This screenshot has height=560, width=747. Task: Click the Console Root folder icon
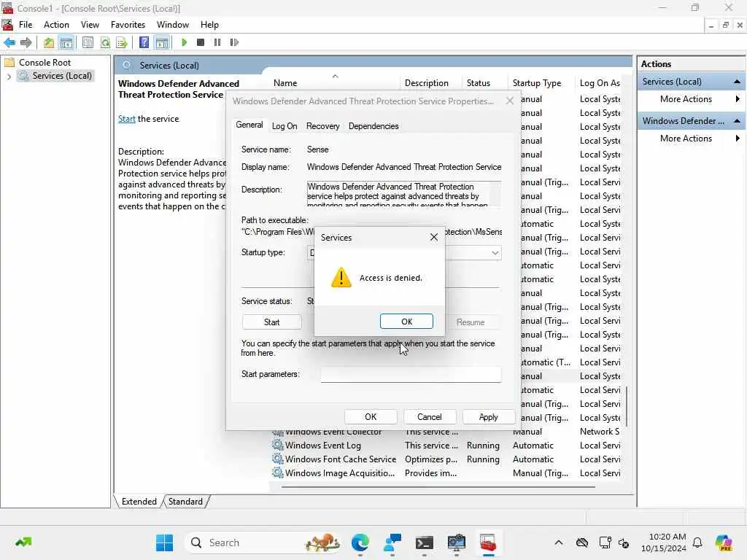click(9, 63)
